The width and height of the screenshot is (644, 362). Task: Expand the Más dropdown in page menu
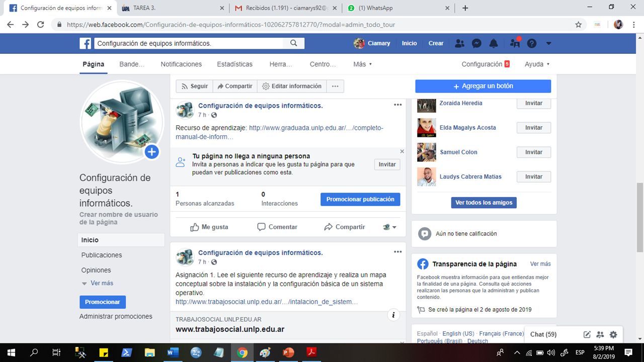click(363, 64)
